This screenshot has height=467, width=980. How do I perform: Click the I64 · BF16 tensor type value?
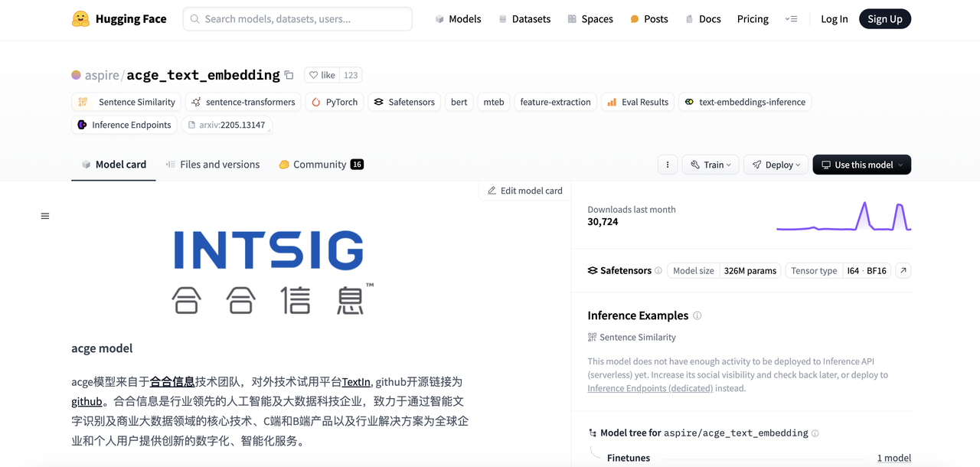click(x=867, y=270)
